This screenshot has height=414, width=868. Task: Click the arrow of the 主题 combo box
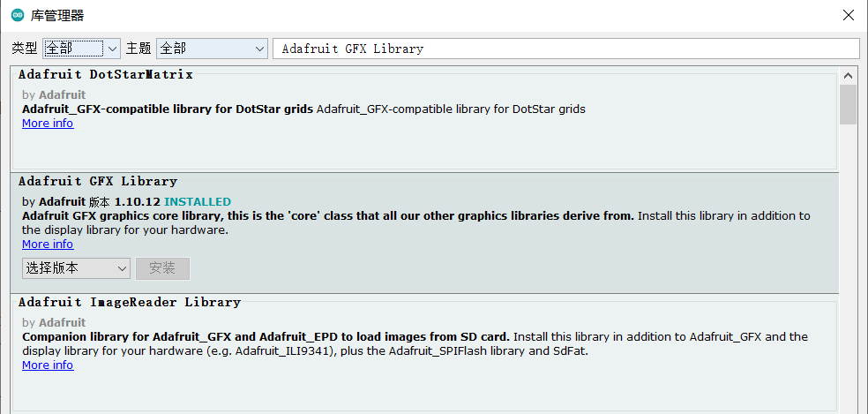click(x=259, y=49)
